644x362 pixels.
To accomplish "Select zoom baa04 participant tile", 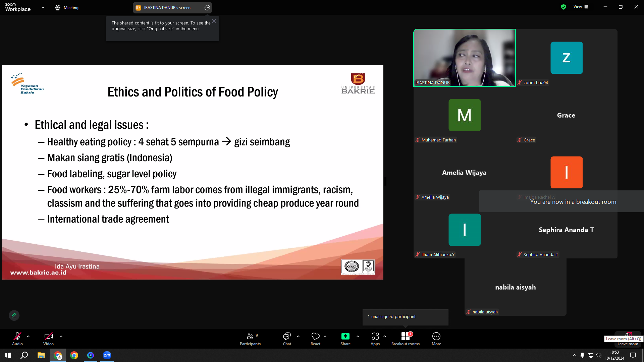I will point(567,58).
